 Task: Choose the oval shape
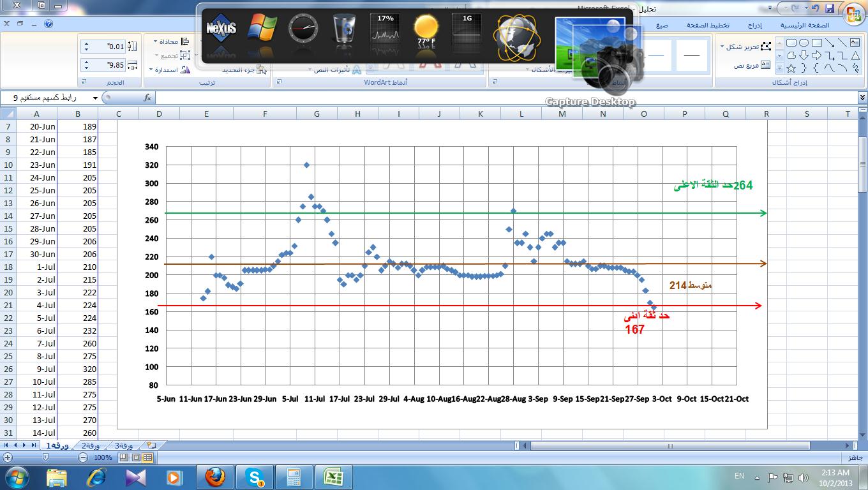pos(804,43)
